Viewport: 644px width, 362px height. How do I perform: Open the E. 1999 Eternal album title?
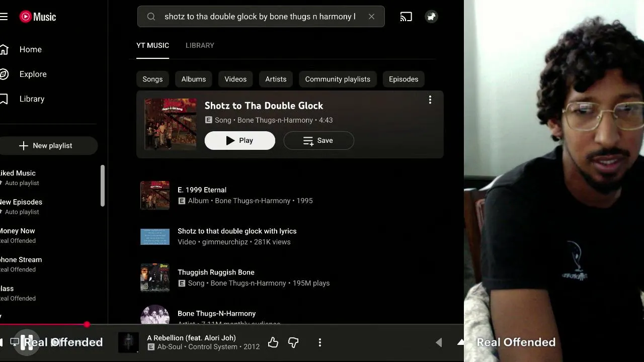202,190
